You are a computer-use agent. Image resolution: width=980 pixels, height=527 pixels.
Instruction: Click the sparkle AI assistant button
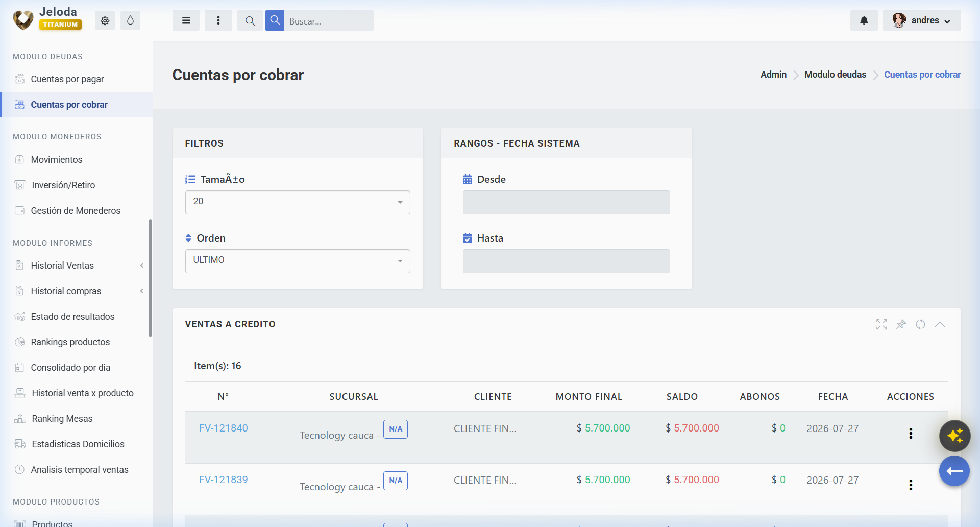955,436
